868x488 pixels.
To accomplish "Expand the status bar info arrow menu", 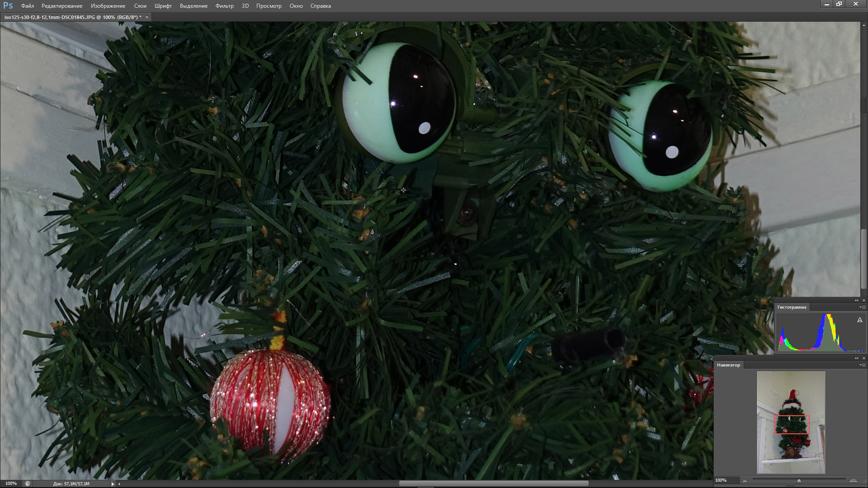I will coord(113,483).
